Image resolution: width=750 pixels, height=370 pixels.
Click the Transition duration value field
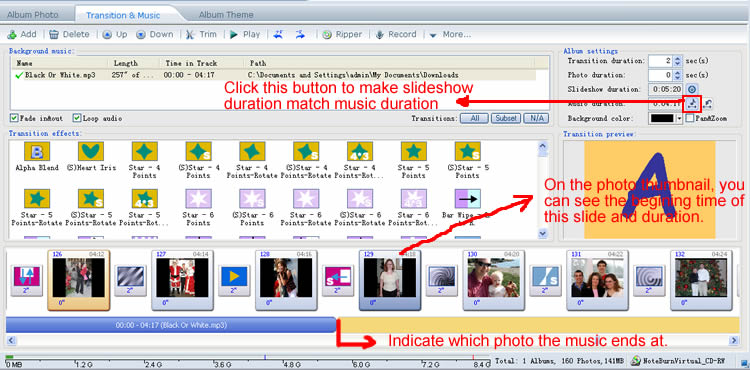tap(661, 61)
